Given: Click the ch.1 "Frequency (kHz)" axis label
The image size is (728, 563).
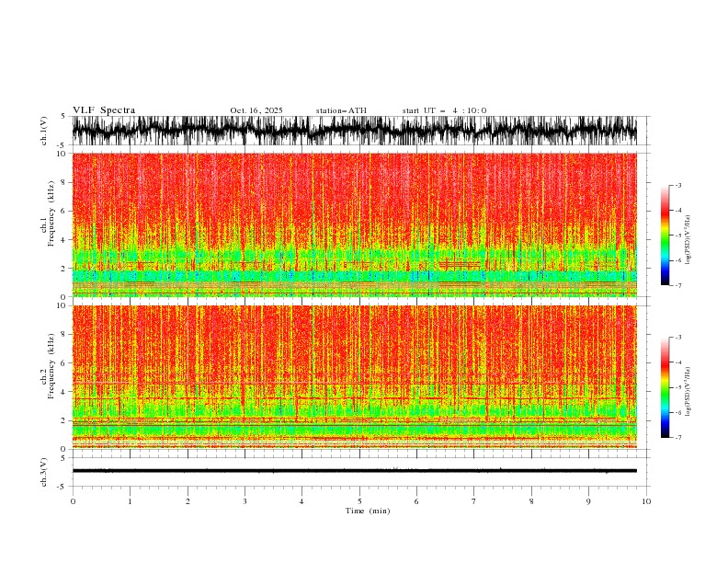Looking at the screenshot, I should (51, 214).
